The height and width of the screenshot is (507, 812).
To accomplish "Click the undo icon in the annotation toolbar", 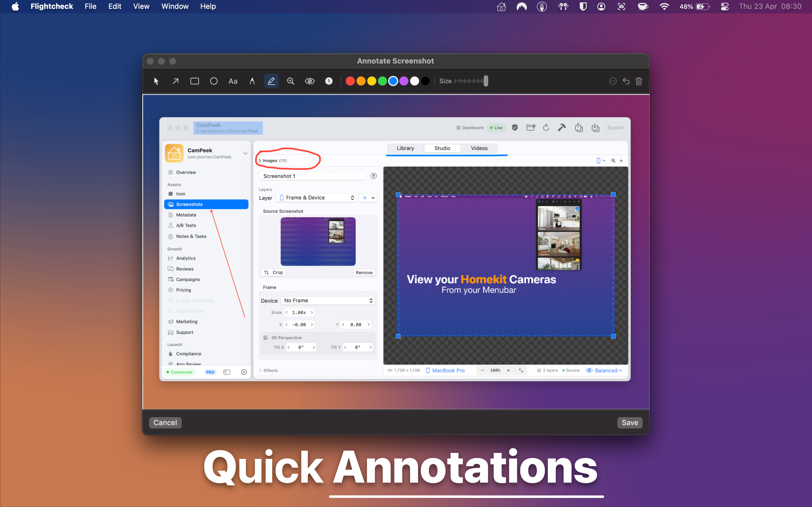I will click(x=626, y=81).
